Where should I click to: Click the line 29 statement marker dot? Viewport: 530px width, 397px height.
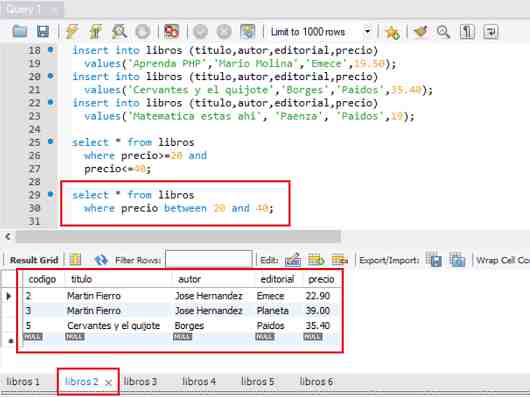(51, 194)
